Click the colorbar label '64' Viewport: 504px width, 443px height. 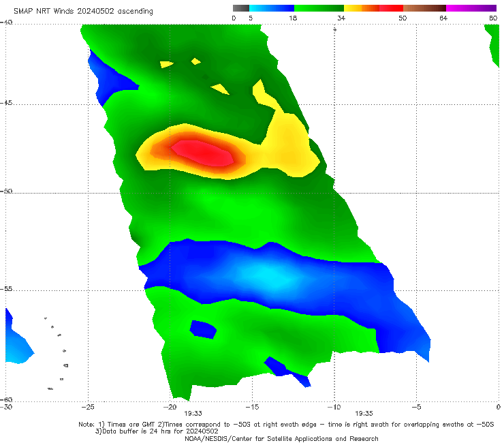(443, 18)
